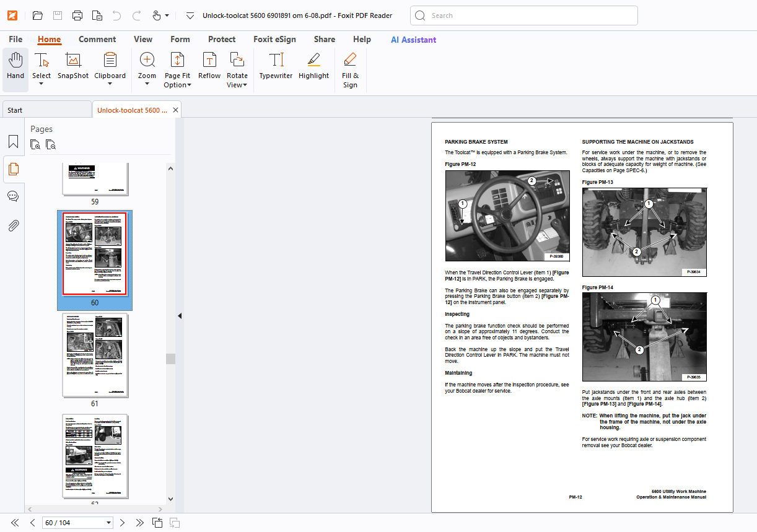Viewport: 757px width, 532px height.
Task: Activate the Reflow tool
Action: 209,66
